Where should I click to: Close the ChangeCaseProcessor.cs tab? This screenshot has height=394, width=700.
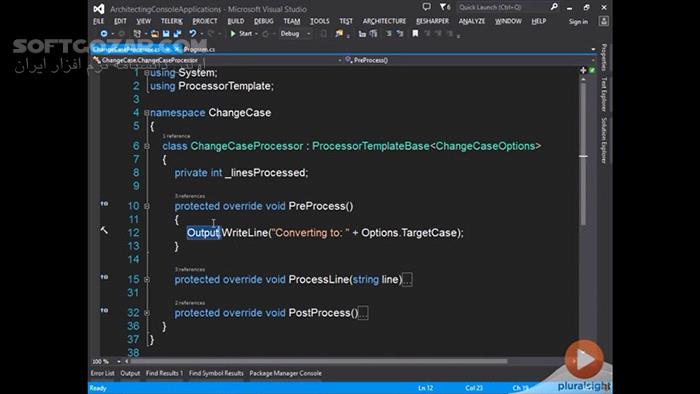[x=177, y=49]
